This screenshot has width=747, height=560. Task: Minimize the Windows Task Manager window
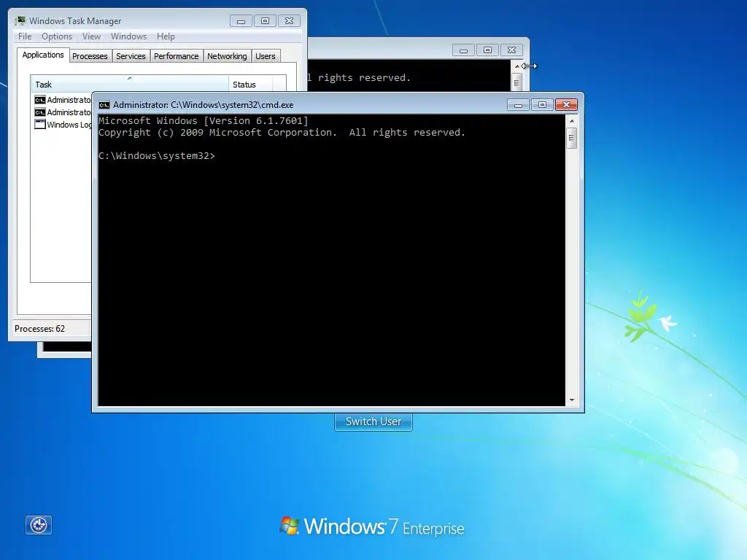click(241, 21)
